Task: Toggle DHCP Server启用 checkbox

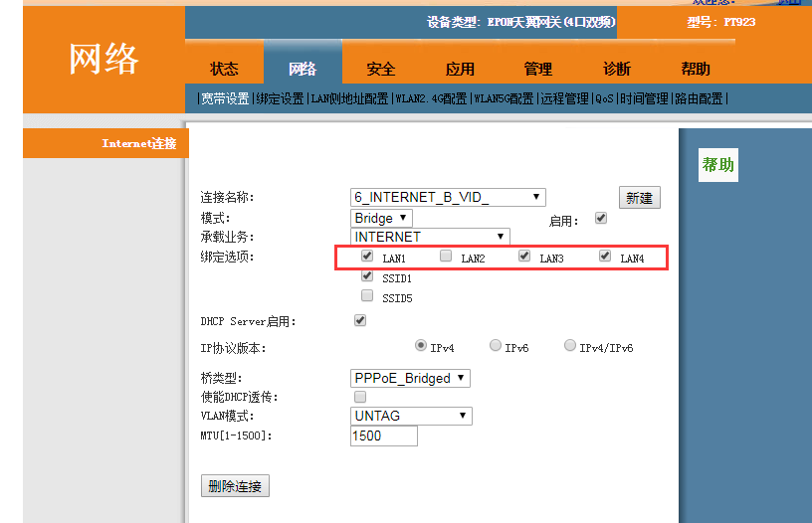Action: point(360,320)
